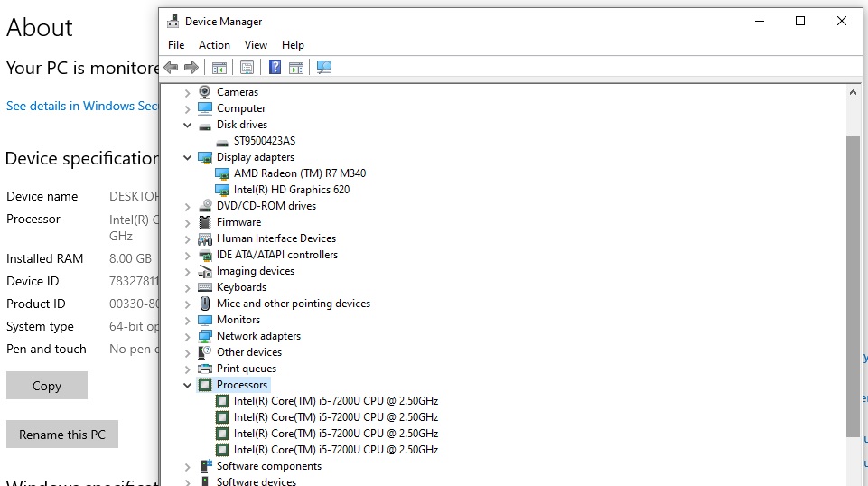This screenshot has height=486, width=868.
Task: Click the Cameras category icon
Action: point(205,92)
